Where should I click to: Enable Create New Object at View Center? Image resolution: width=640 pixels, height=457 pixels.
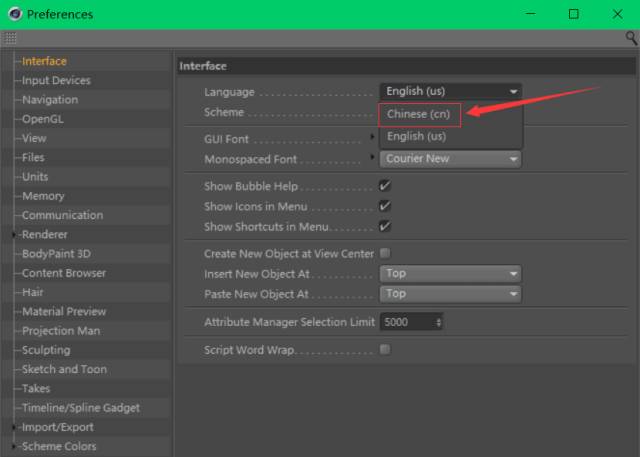pyautogui.click(x=385, y=254)
